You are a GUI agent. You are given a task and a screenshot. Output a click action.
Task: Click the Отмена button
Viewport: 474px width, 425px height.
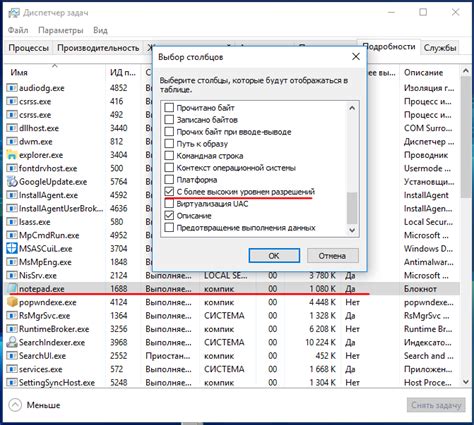pyautogui.click(x=332, y=256)
